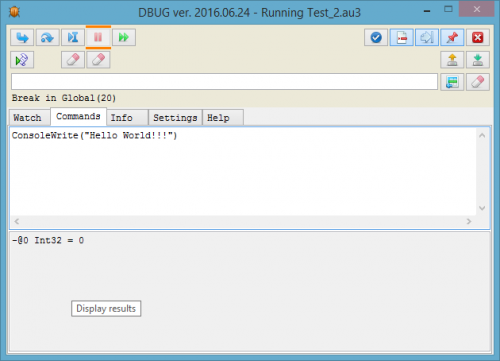500x361 pixels.
Task: Click the eraser button under the pause button
Action: tap(98, 60)
